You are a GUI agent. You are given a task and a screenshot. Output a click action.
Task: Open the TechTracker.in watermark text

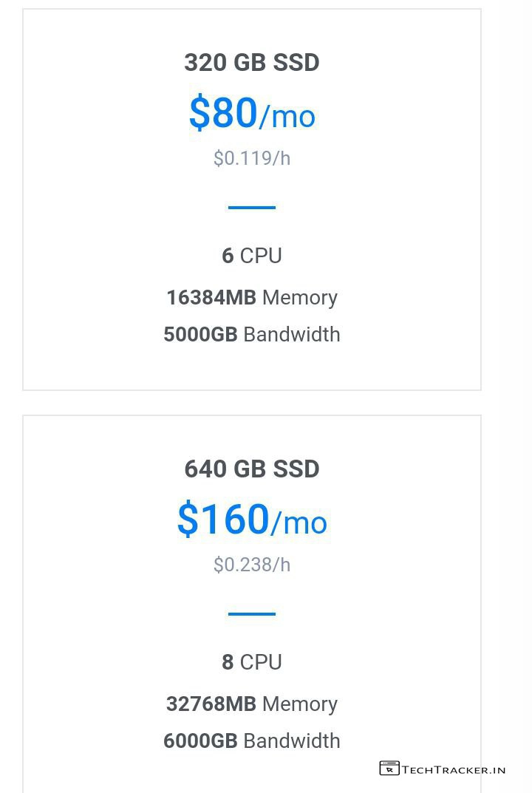pos(454,769)
